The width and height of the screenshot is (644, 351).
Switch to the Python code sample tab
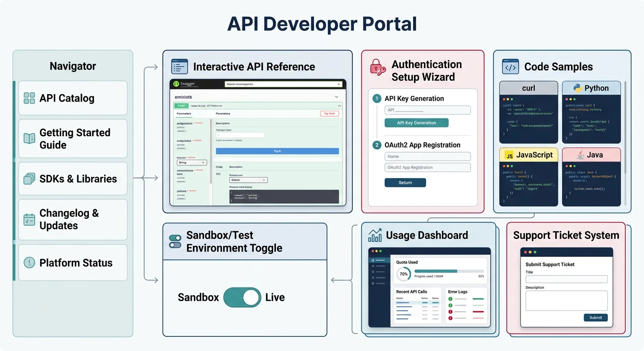(x=591, y=86)
